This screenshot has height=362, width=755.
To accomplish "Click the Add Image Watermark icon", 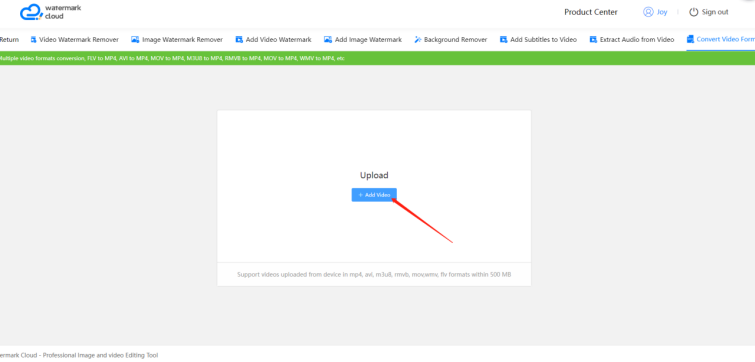I will [x=328, y=39].
